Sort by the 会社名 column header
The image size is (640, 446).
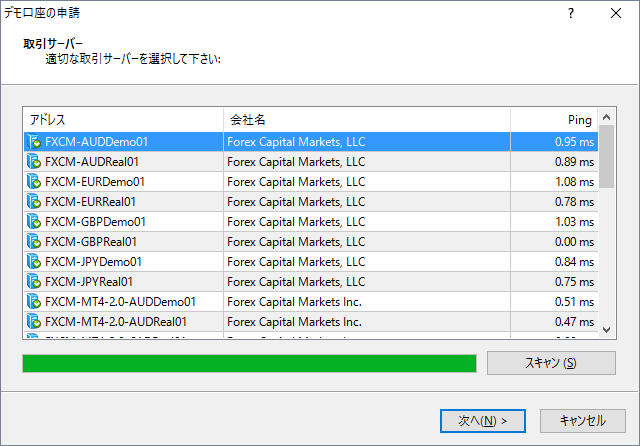tap(367, 120)
